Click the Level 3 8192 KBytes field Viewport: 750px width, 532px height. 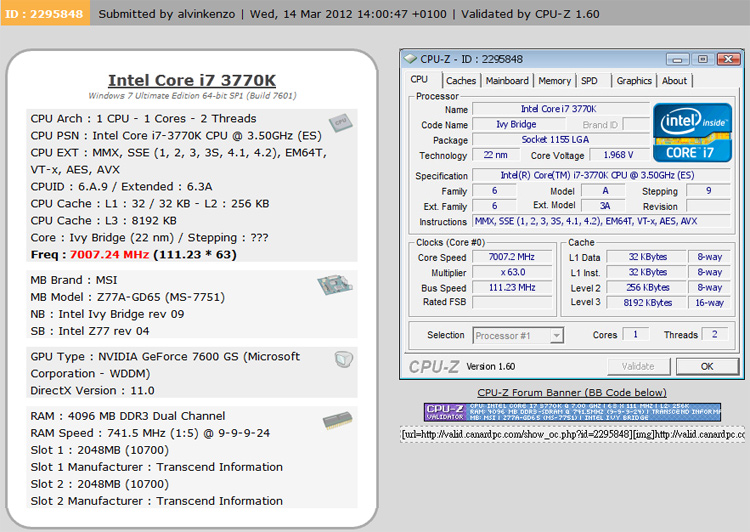click(647, 303)
